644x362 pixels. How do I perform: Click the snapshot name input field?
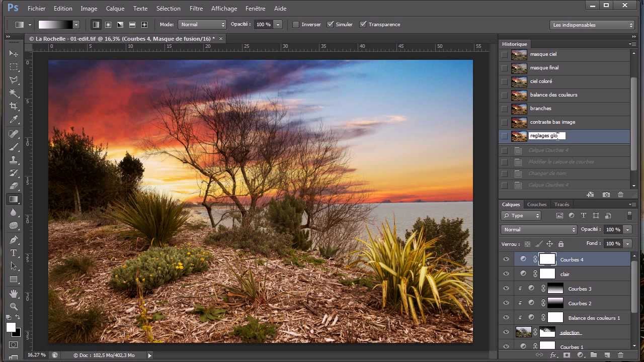click(x=547, y=136)
